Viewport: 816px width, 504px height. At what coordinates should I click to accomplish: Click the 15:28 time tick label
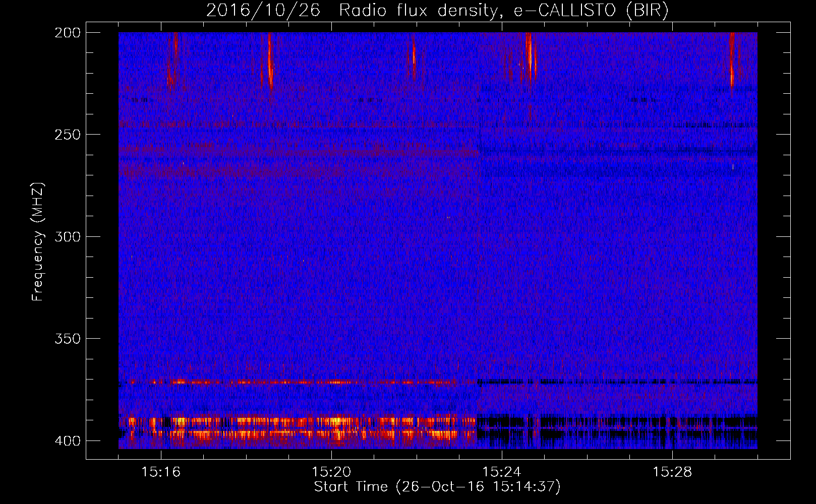coord(672,472)
